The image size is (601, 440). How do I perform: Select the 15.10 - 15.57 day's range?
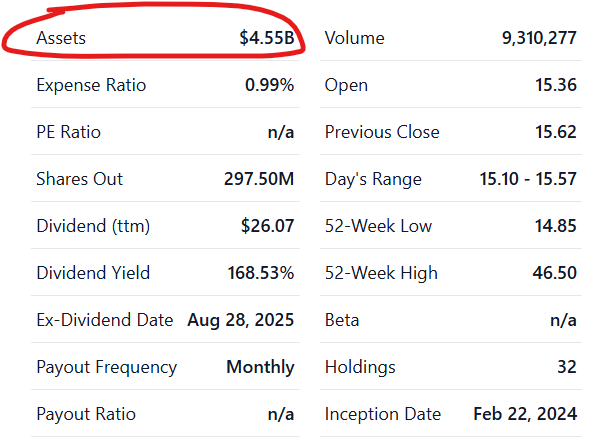pyautogui.click(x=528, y=179)
